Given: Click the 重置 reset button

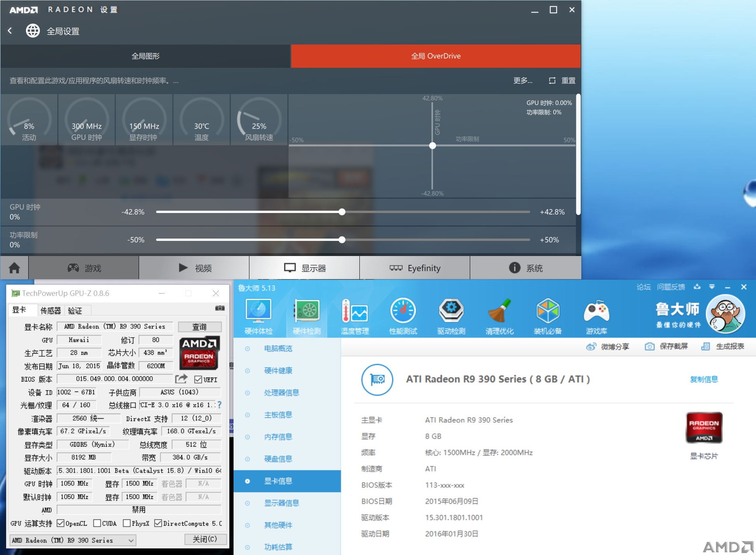Looking at the screenshot, I should (562, 81).
